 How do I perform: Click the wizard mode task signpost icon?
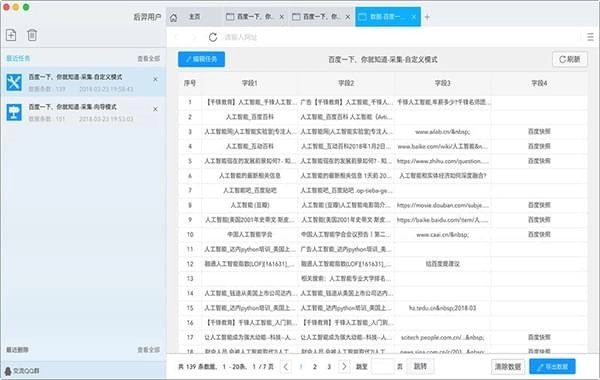14,113
